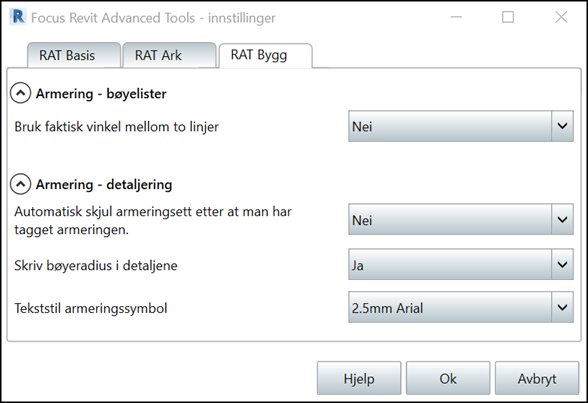Click the arrow beside 2.5mm Arial
This screenshot has width=588, height=403.
562,307
